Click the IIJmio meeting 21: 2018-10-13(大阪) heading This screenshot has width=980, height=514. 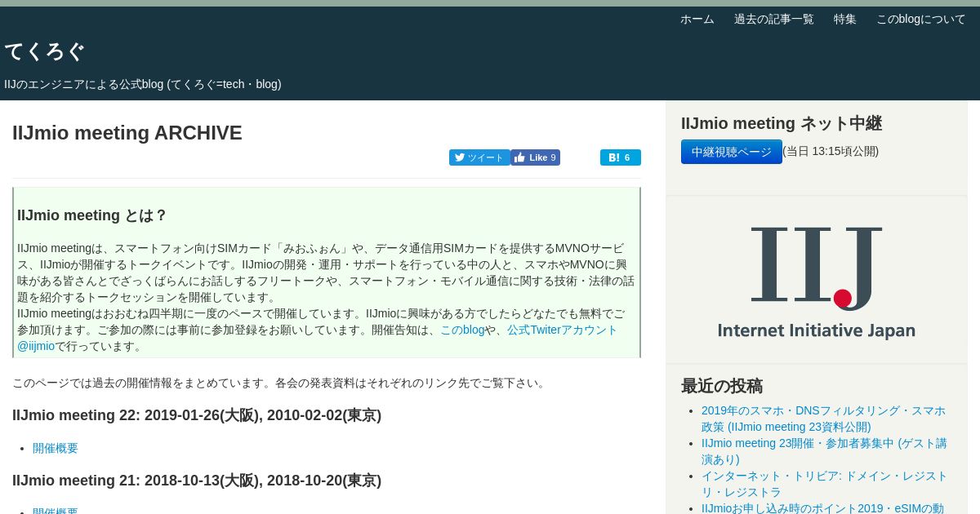click(197, 481)
